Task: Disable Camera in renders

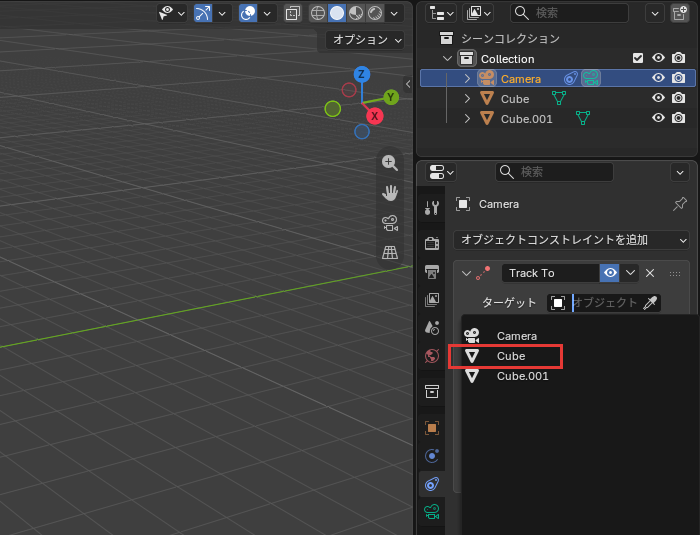Action: point(679,78)
